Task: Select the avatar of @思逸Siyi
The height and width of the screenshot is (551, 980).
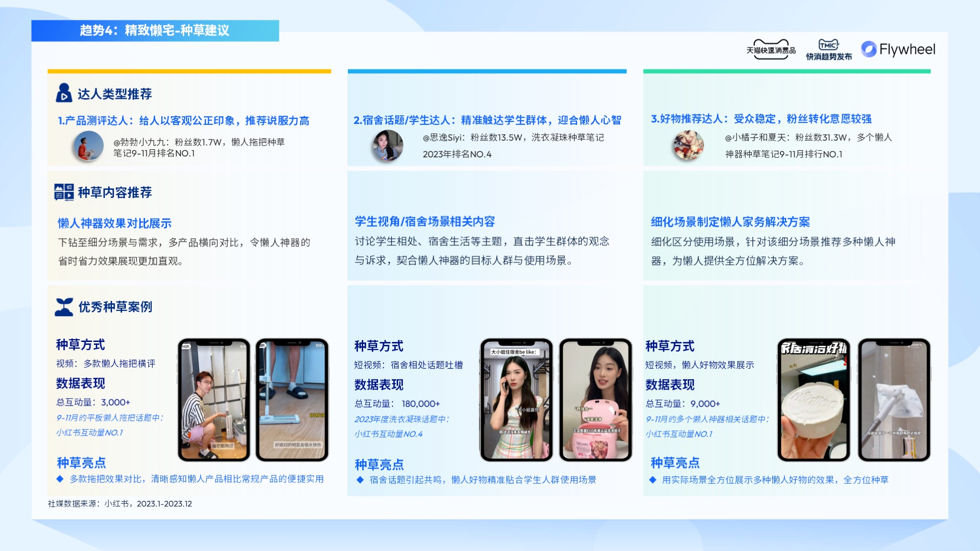Action: (x=388, y=145)
